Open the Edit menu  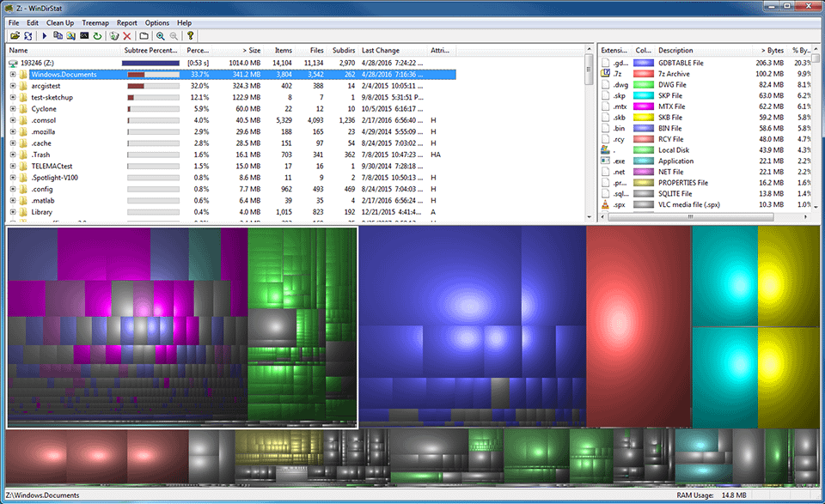pos(33,22)
